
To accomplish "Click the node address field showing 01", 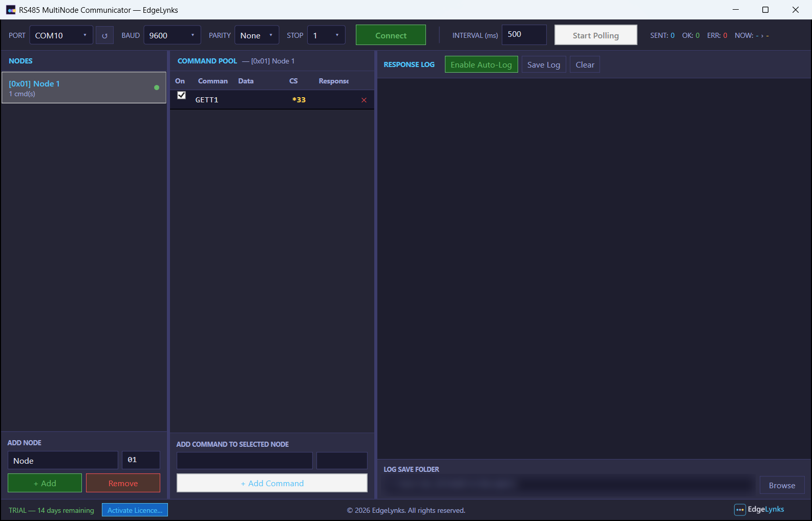I will tap(141, 460).
